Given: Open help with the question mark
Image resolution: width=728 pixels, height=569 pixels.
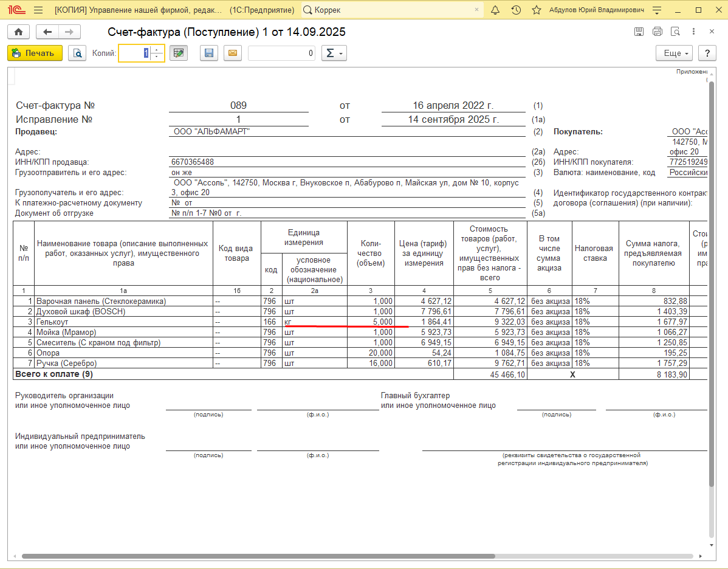Looking at the screenshot, I should click(707, 53).
